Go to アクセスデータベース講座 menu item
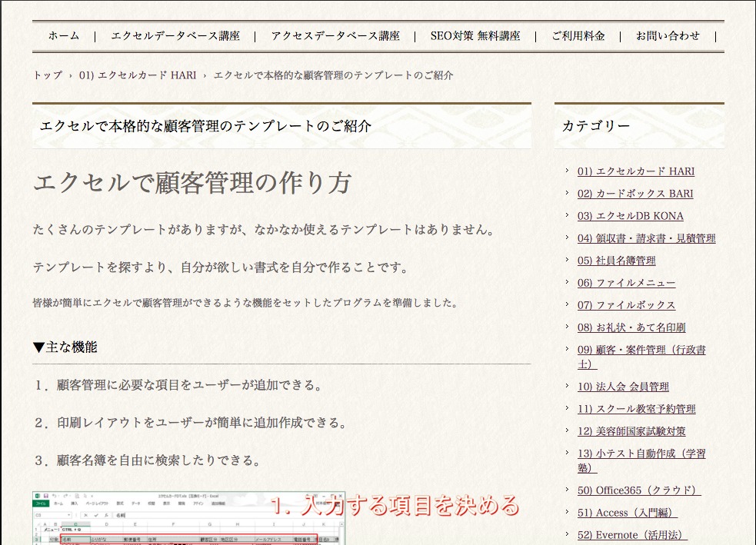 point(335,35)
